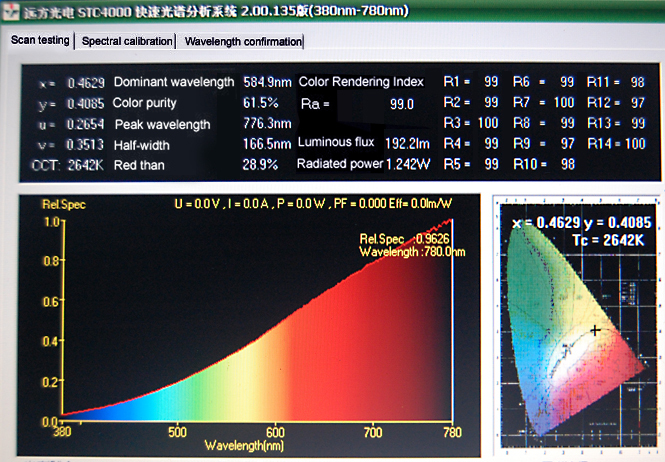
Task: Select the Ra color rendering value 99.0
Action: point(402,103)
